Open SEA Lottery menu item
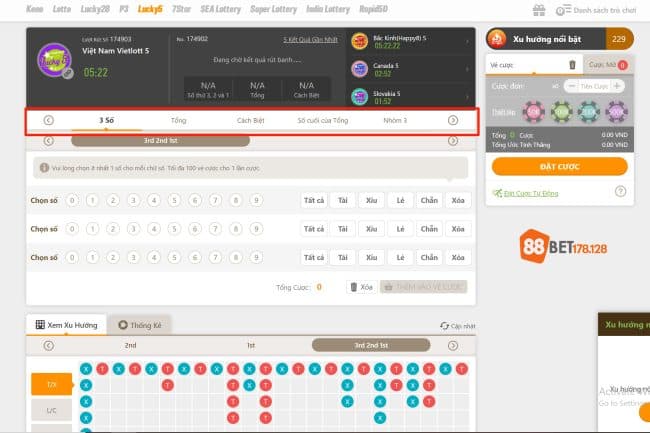Viewport: 650px width, 433px height. coord(220,9)
